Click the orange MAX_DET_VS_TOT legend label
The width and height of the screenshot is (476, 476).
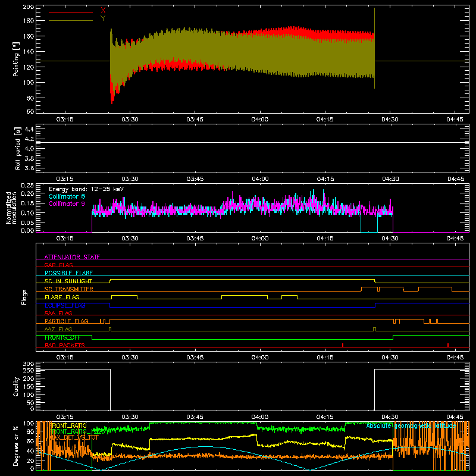coord(74,437)
